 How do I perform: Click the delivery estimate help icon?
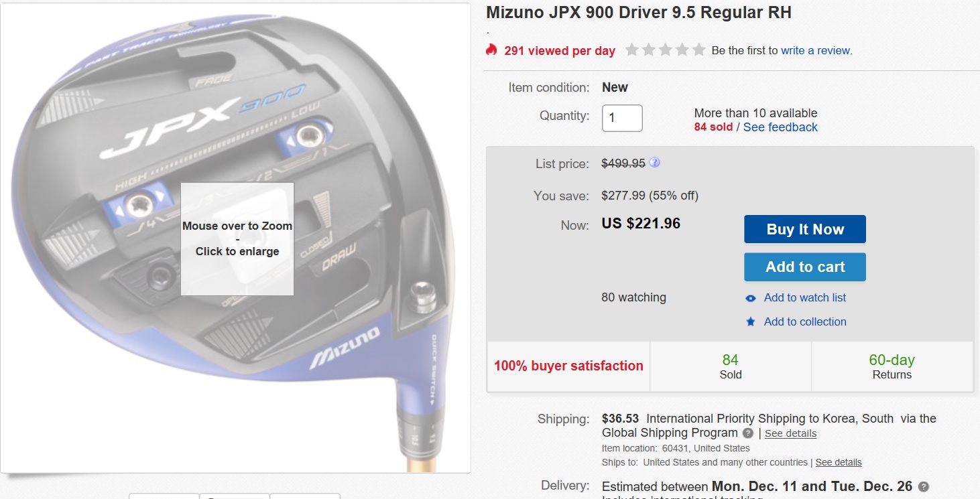[924, 486]
